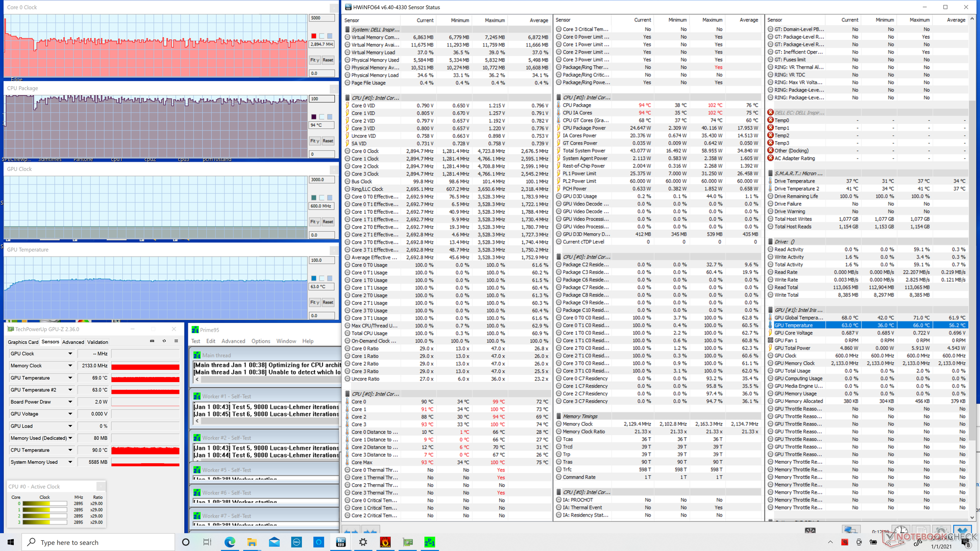Click Reset in the GPU Clock graph

click(328, 222)
